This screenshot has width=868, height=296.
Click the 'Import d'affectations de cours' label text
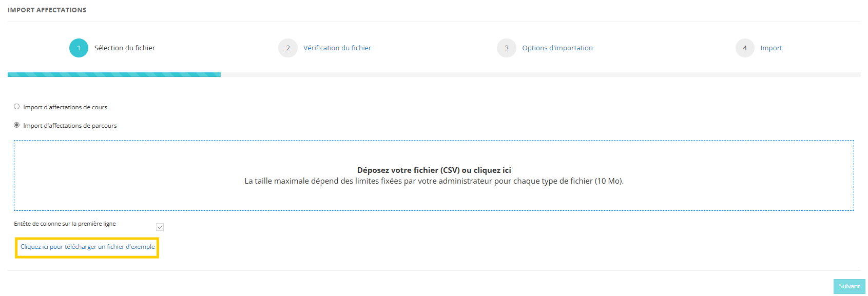(x=65, y=107)
